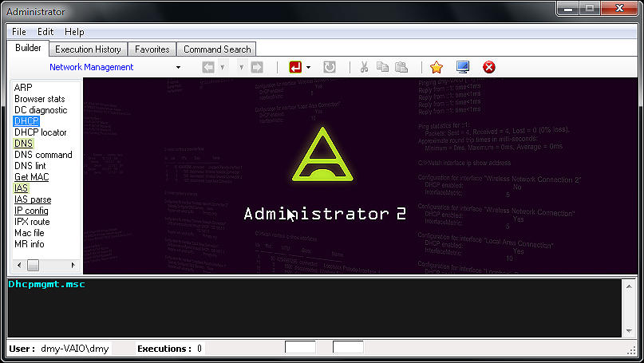Viewport: 644px width, 363px height.
Task: Minimize the Administrator window
Action: click(568, 8)
